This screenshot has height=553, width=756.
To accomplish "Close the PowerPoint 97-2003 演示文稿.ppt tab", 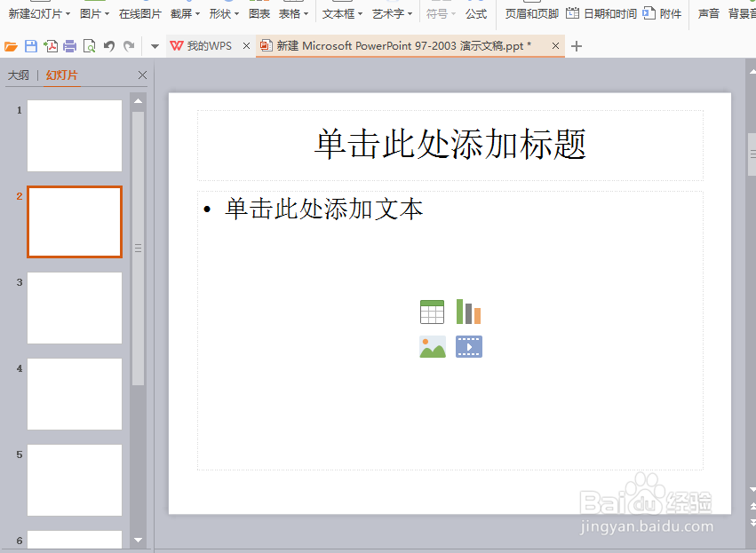I will point(555,46).
